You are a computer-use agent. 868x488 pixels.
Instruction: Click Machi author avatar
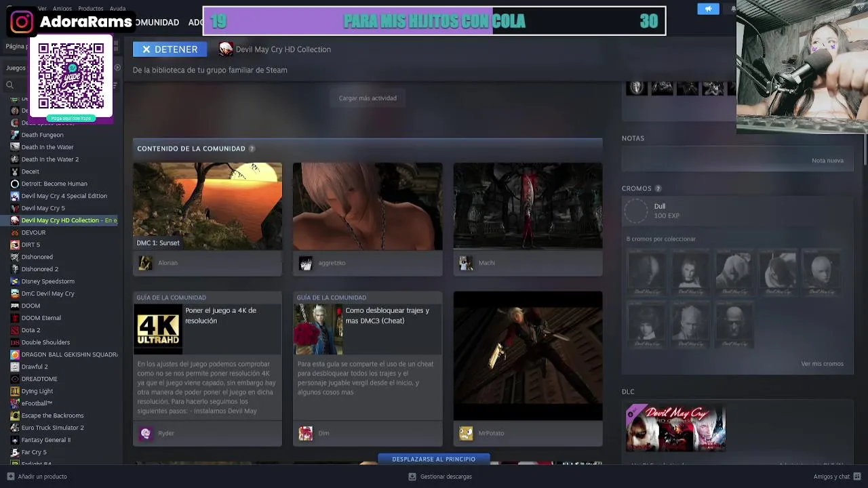point(466,263)
